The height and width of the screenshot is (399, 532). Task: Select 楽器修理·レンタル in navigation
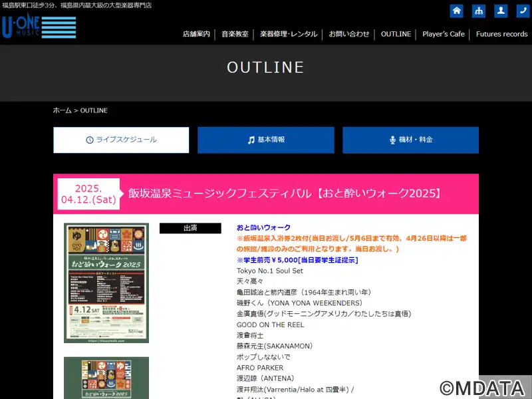point(289,34)
